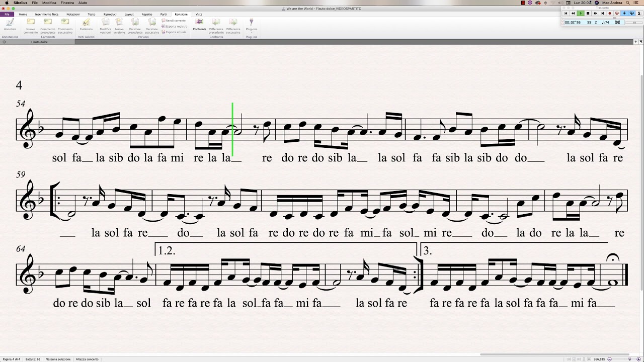The image size is (644, 362).
Task: Switch to the Testo ribbon tab
Action: (x=92, y=14)
